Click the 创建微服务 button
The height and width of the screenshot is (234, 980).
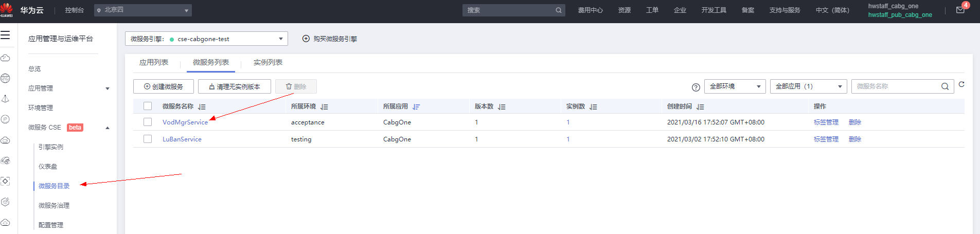click(x=164, y=86)
